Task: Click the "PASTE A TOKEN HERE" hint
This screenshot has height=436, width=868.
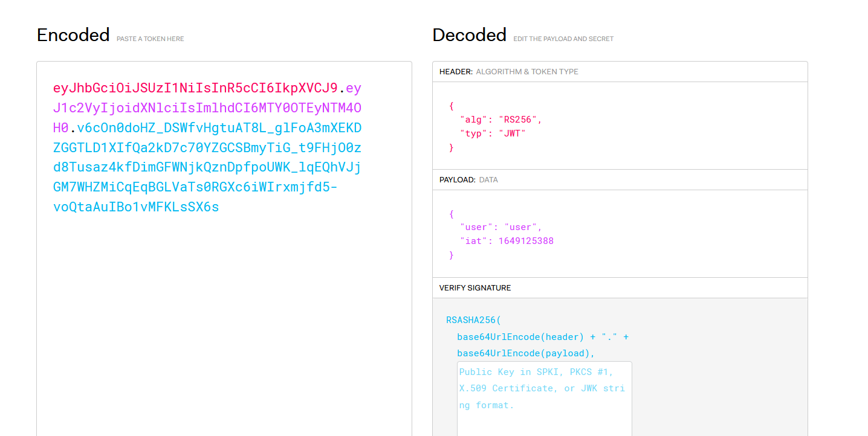Action: [150, 39]
